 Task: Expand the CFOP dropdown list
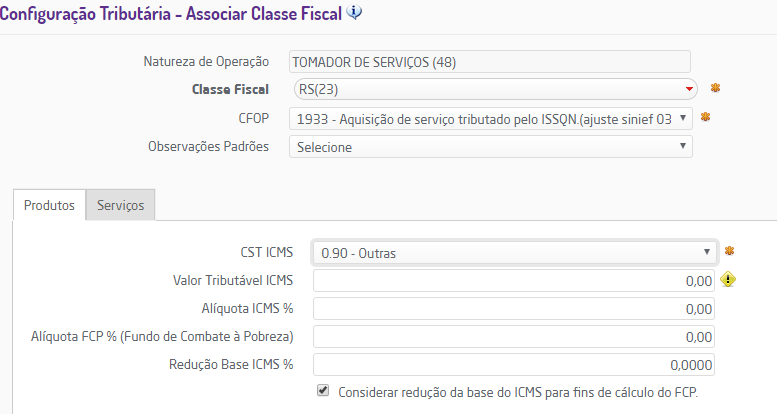pyautogui.click(x=490, y=118)
